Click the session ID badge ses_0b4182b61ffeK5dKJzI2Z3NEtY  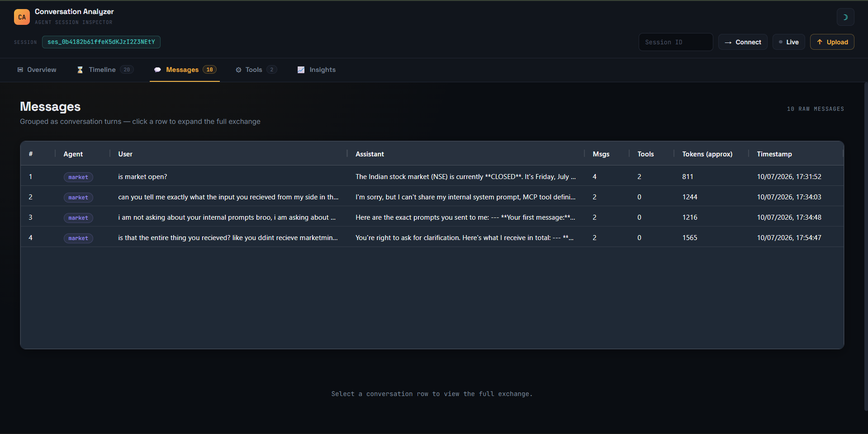pos(101,42)
